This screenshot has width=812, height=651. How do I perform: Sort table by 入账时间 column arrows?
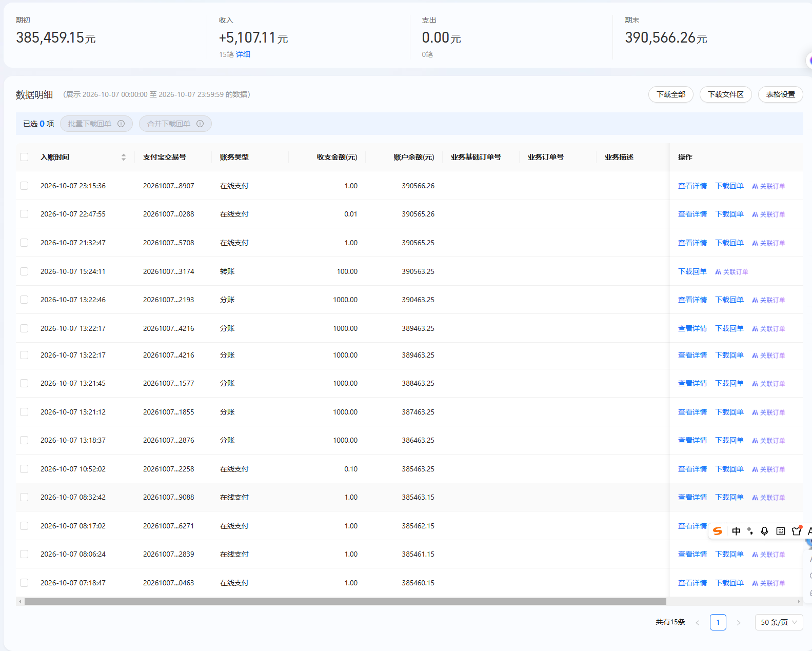pos(124,157)
